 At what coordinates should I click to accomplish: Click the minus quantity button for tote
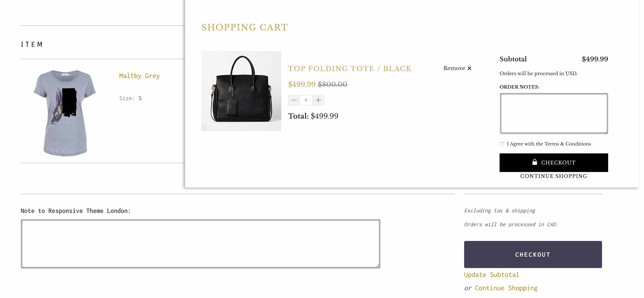(294, 100)
